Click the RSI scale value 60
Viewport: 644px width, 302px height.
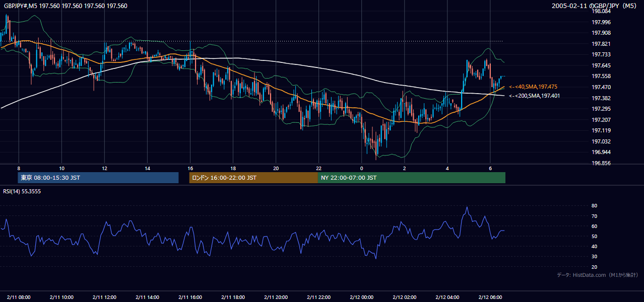click(594, 226)
